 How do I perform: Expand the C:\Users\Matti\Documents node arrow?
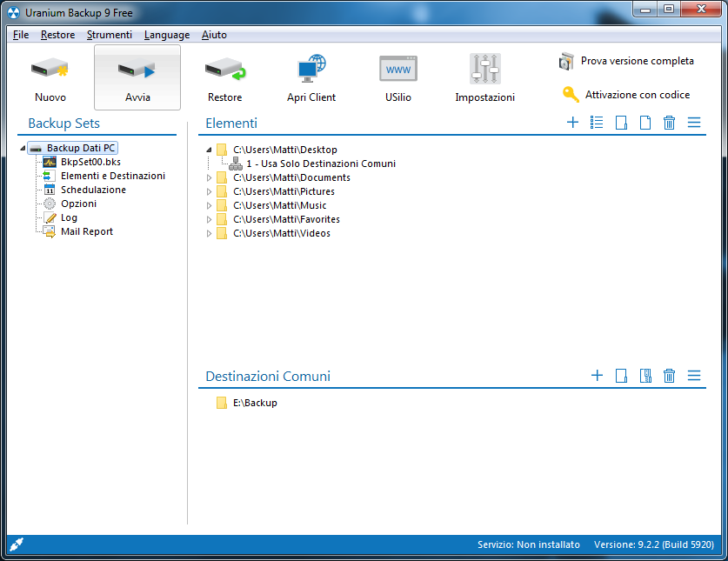click(209, 177)
